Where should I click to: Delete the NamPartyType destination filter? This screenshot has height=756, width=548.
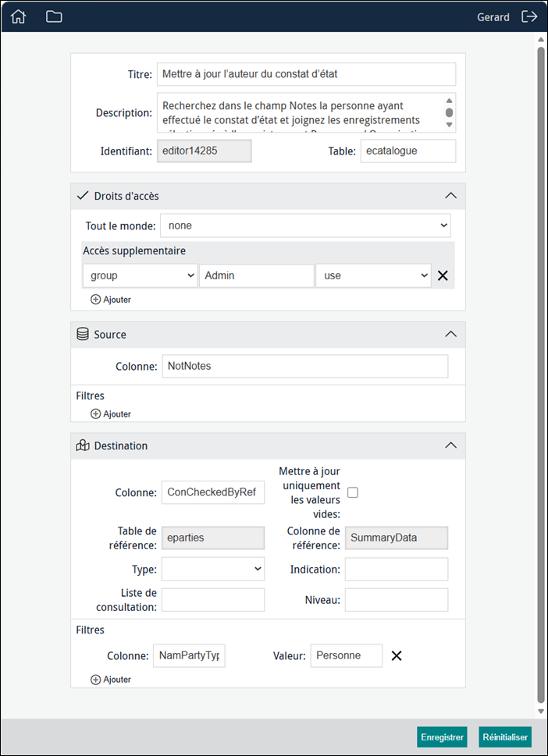[x=396, y=655]
